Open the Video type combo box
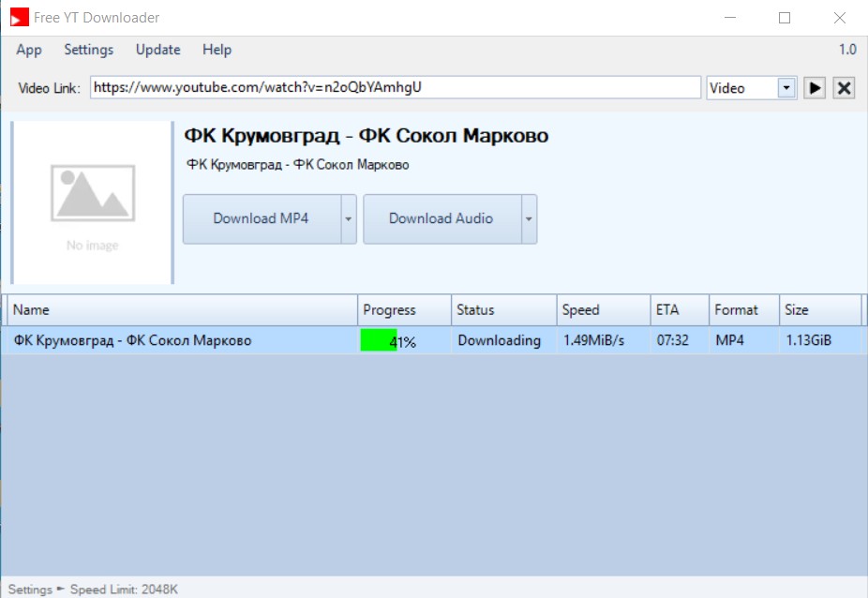The image size is (868, 598). click(751, 88)
